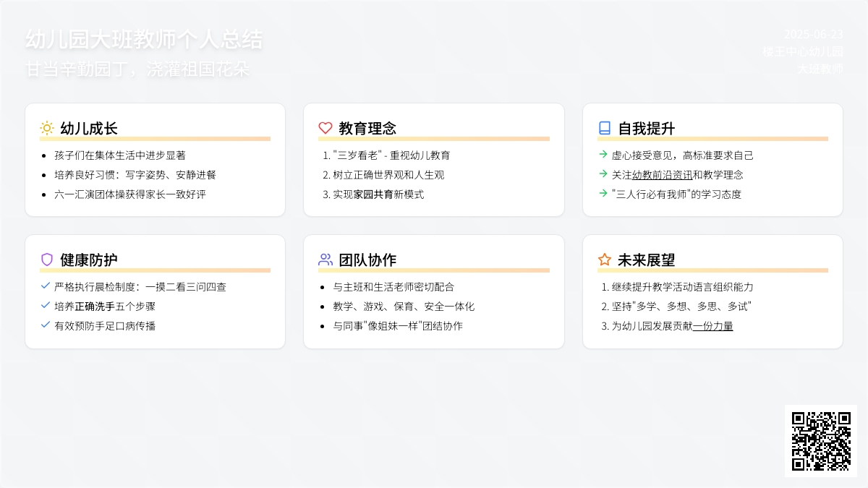This screenshot has width=868, height=488.
Task: Click the line 虚心接受意见，高标准要求自己
Action: 683,155
